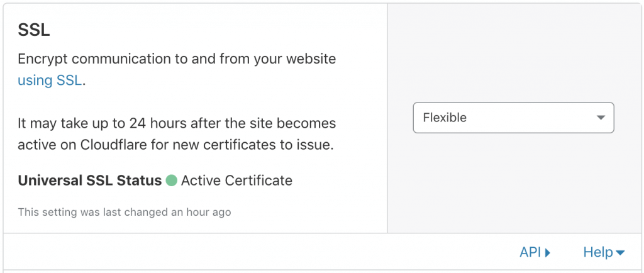Click the "It may take up to 24 hours" line
This screenshot has height=273, width=644.
tap(177, 123)
